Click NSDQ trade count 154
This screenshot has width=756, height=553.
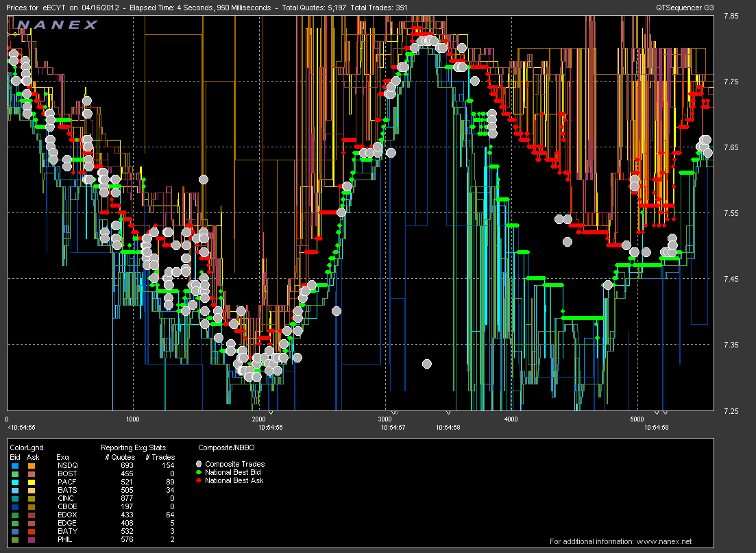168,466
